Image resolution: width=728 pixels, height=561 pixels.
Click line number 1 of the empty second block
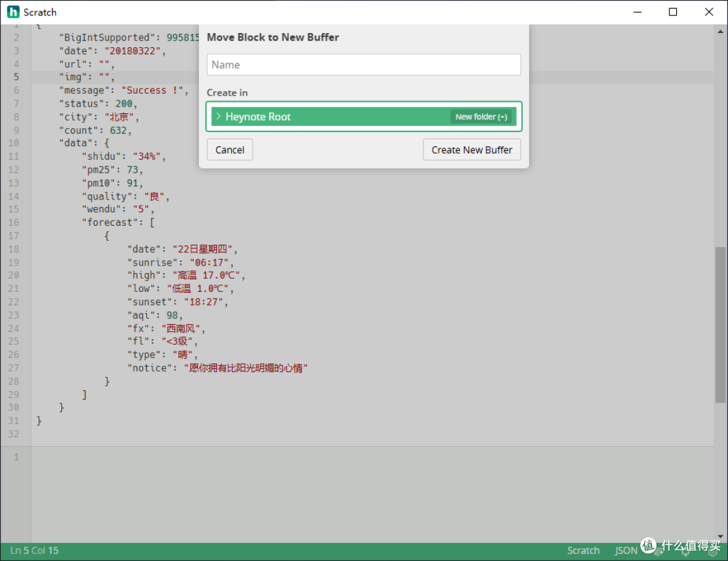16,457
